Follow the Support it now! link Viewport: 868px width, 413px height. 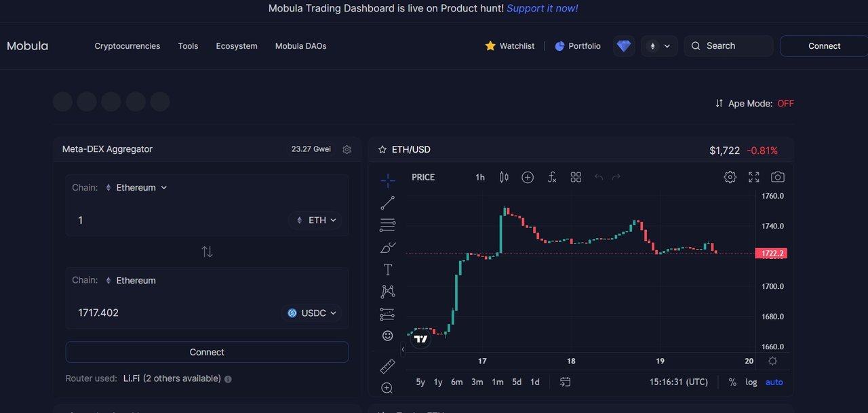(542, 8)
